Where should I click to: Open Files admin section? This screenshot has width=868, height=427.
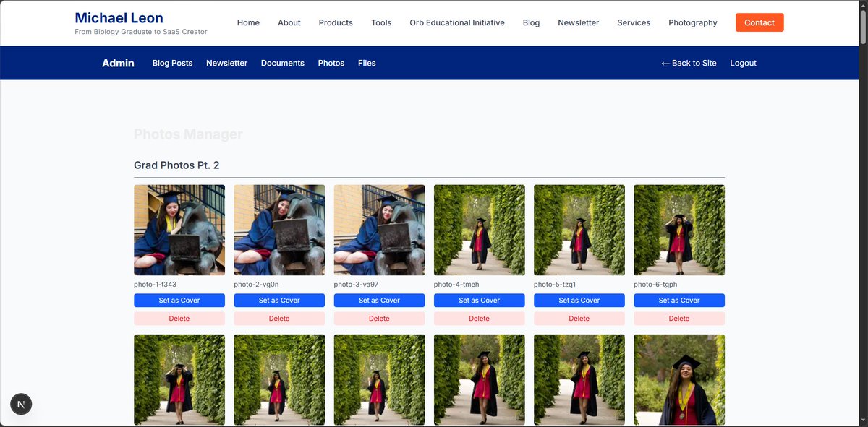click(367, 63)
